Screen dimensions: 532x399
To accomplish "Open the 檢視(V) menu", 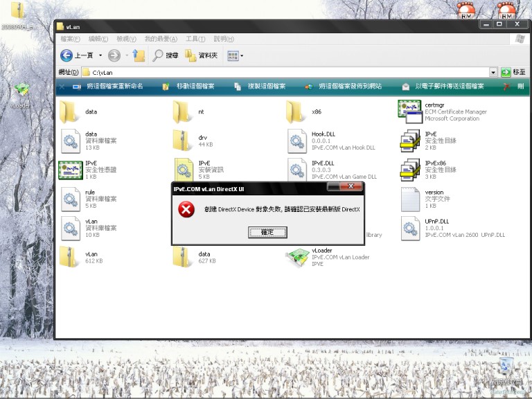I will [x=127, y=39].
